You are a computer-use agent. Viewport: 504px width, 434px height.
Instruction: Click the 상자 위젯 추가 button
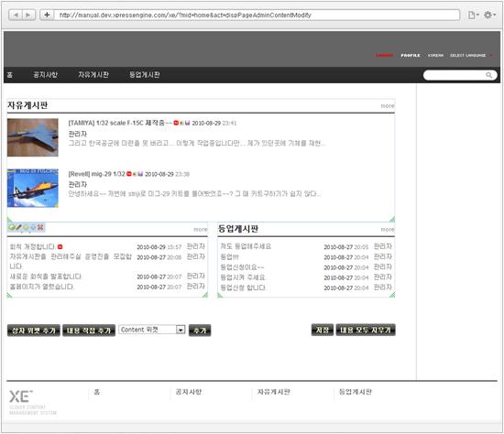click(34, 331)
